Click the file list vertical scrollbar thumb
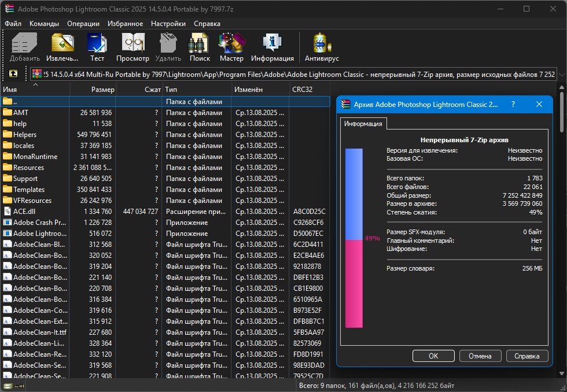Image resolution: width=567 pixels, height=392 pixels. click(562, 112)
